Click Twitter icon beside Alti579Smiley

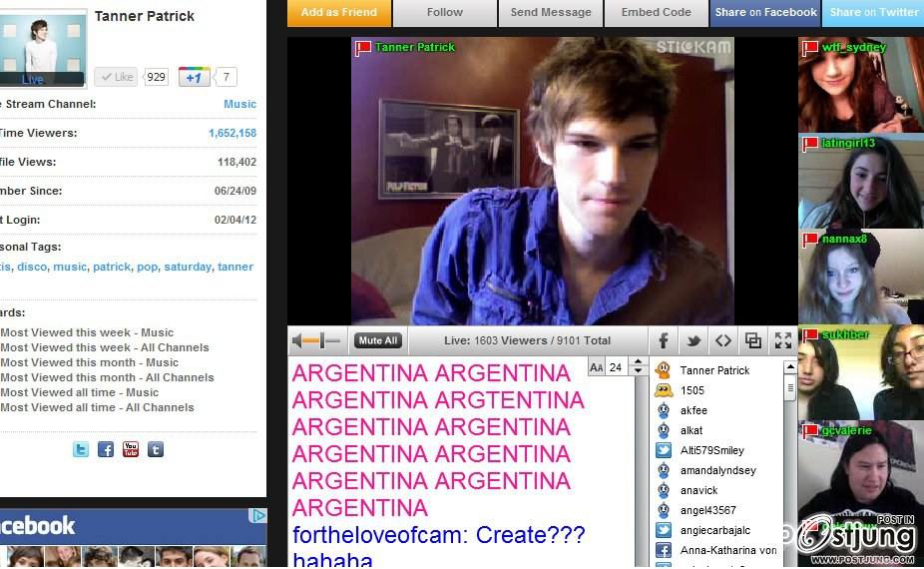tap(664, 450)
